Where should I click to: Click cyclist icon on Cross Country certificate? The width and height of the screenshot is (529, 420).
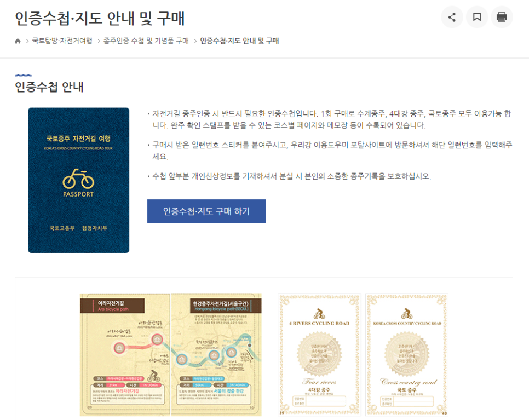(407, 314)
